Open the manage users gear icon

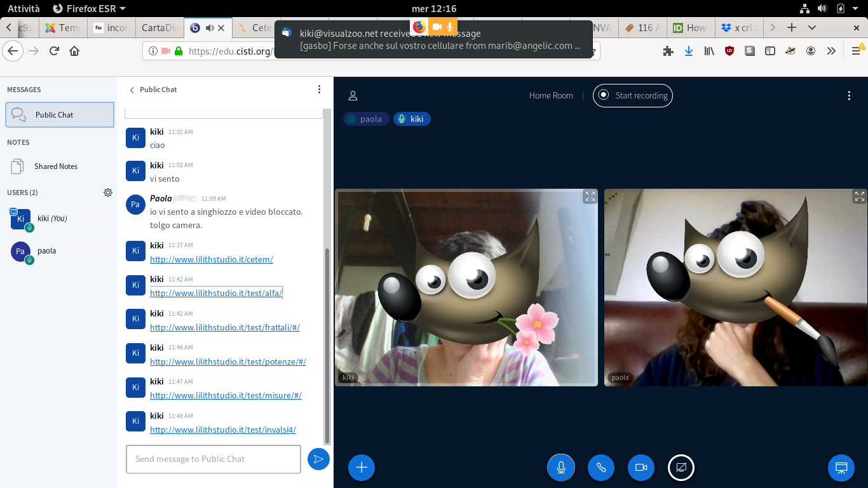click(x=108, y=193)
